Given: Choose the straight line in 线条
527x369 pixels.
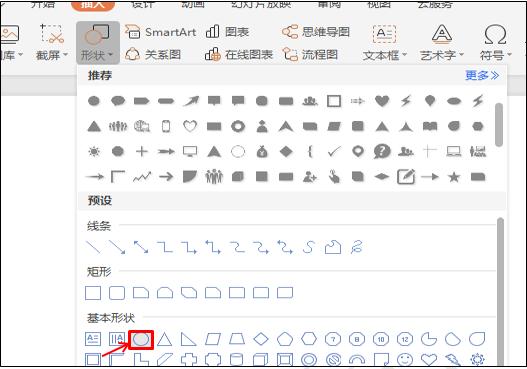Looking at the screenshot, I should point(93,247).
